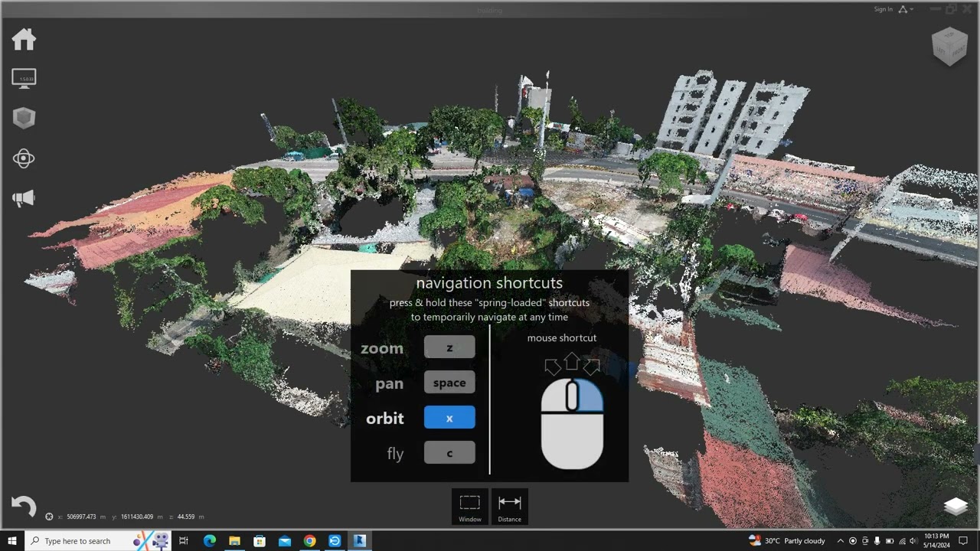Open the clock showing 10:13 PM
Screen dimensions: 980x551
coord(936,541)
